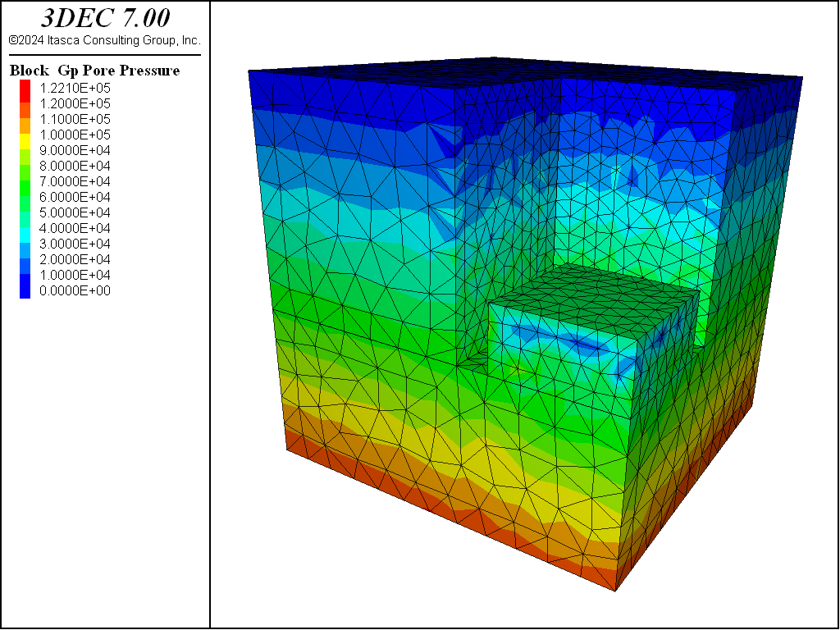This screenshot has width=840, height=630.
Task: Click the green 6.0000E+04 legend swatch
Action: click(25, 189)
